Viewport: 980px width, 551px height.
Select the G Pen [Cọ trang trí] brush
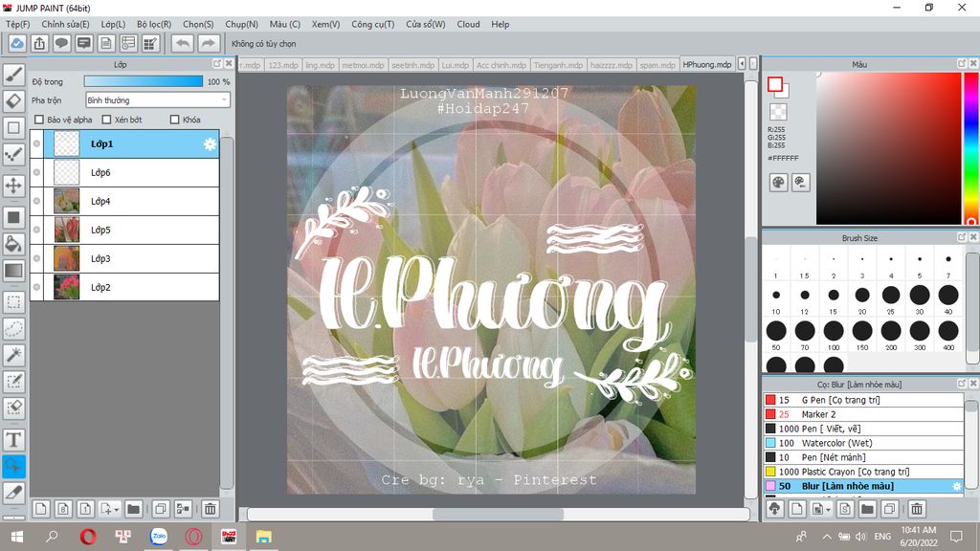pyautogui.click(x=863, y=400)
